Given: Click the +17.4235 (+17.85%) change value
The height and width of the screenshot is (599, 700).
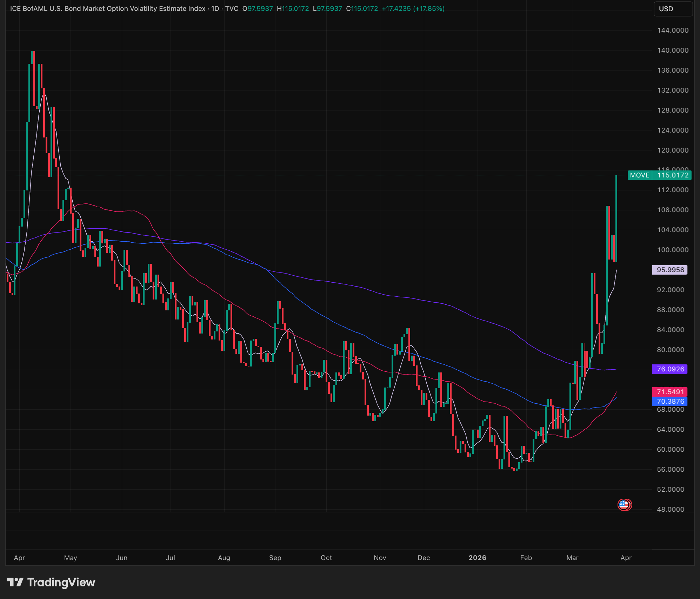Looking at the screenshot, I should tap(413, 8).
